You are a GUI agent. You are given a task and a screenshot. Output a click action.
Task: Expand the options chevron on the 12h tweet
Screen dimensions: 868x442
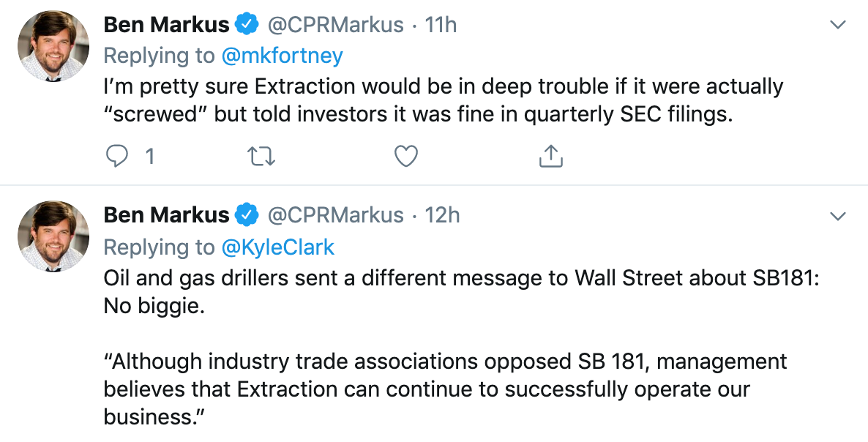(x=837, y=216)
